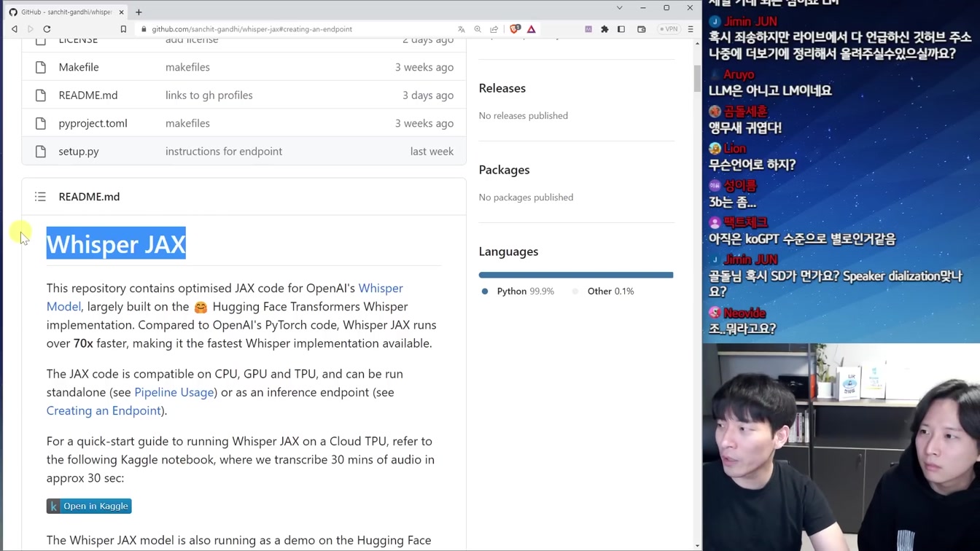Click the README.md heading label
980x551 pixels.
pos(89,197)
